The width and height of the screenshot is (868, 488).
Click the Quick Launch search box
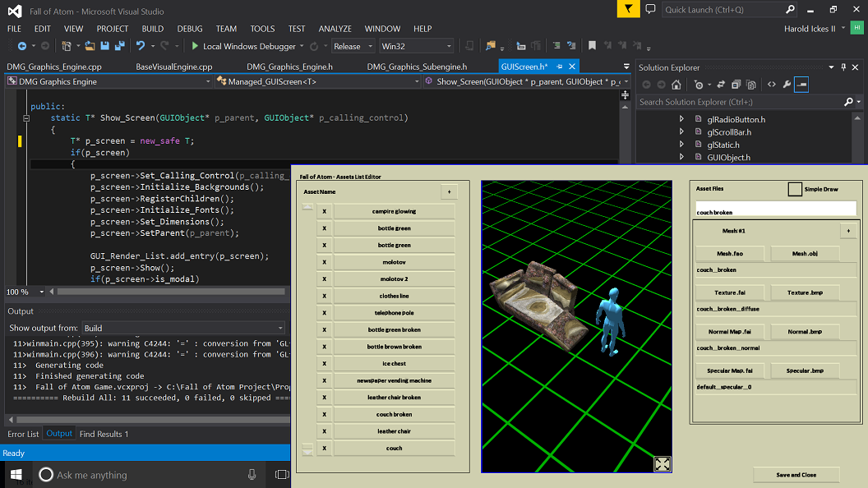pyautogui.click(x=730, y=9)
